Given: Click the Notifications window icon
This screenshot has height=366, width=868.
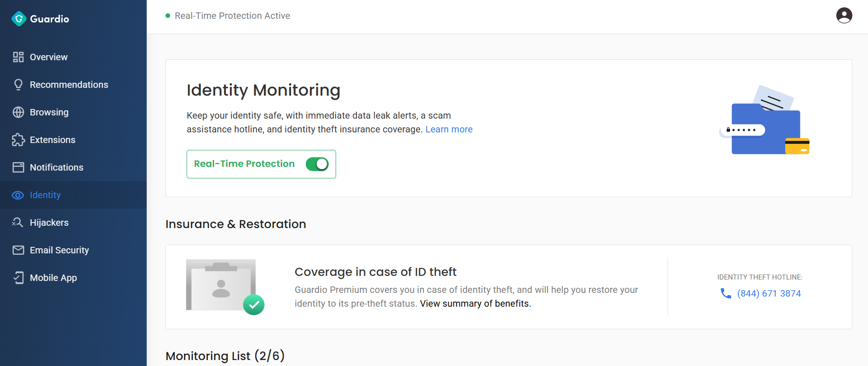Looking at the screenshot, I should [18, 167].
